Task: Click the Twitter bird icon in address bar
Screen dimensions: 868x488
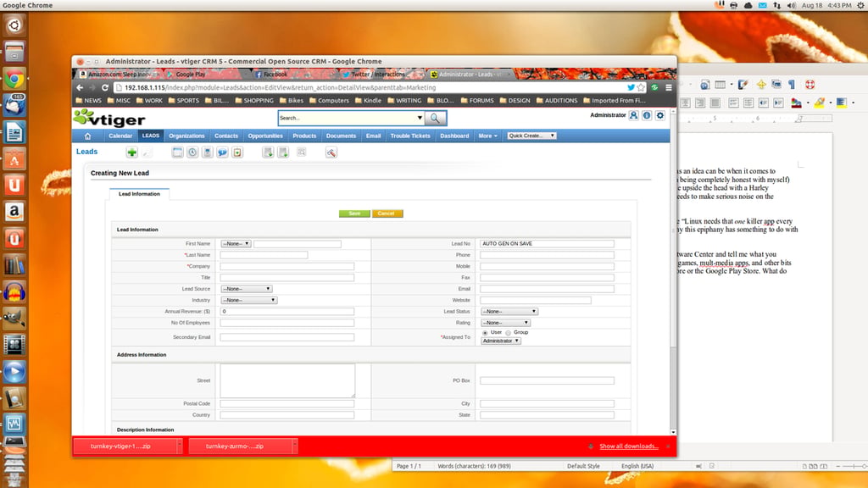Action: (x=631, y=87)
